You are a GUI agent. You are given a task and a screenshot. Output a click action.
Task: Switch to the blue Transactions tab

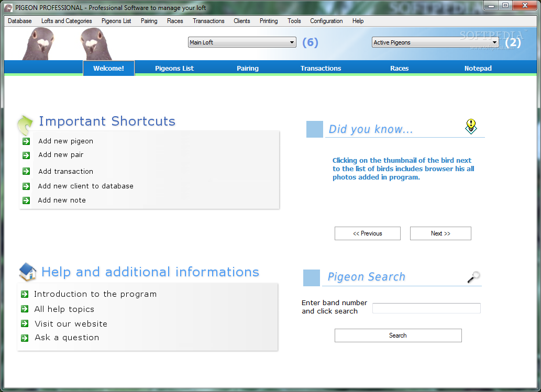pyautogui.click(x=321, y=68)
